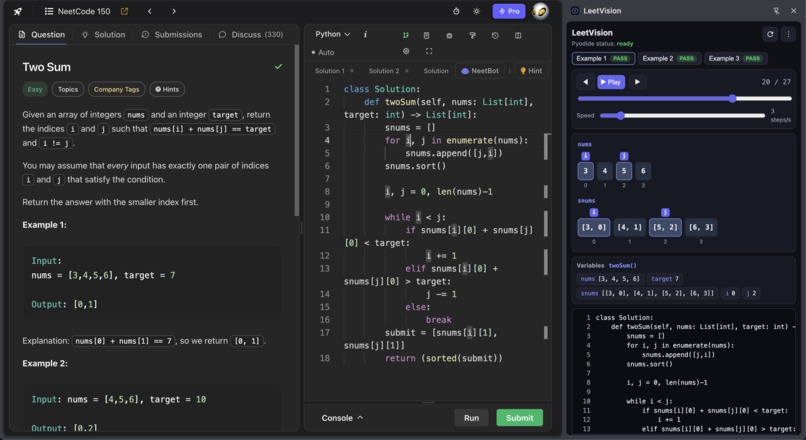Viewport: 806px width, 440px height.
Task: Step forward in visualization
Action: pyautogui.click(x=637, y=82)
